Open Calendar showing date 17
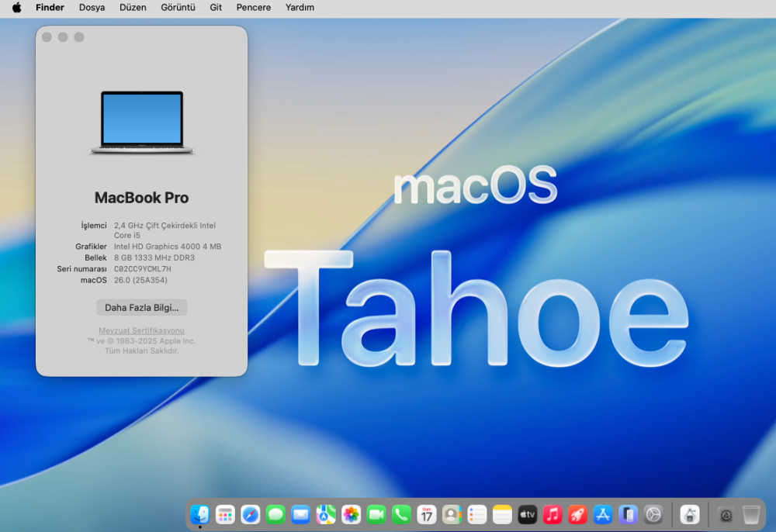Viewport: 776px width, 532px height. pyautogui.click(x=427, y=515)
